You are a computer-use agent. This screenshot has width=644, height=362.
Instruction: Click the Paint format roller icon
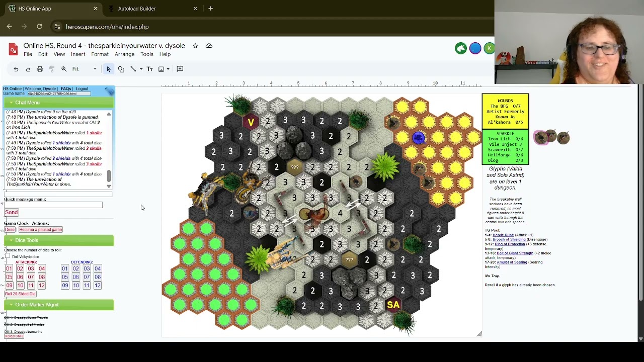tap(52, 69)
